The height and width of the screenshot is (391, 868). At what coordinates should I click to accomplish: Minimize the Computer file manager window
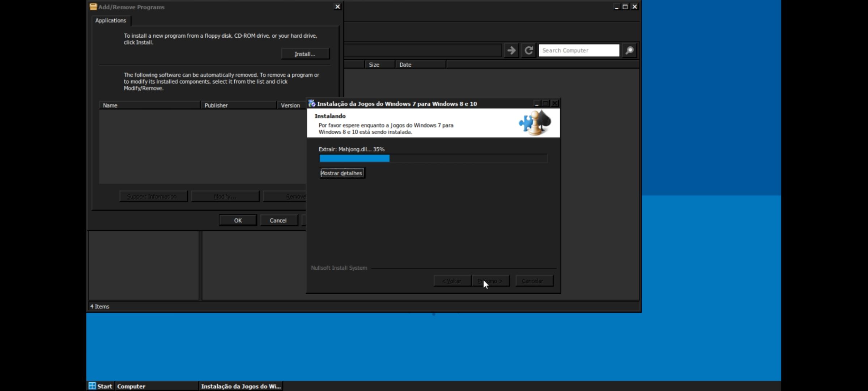point(617,7)
